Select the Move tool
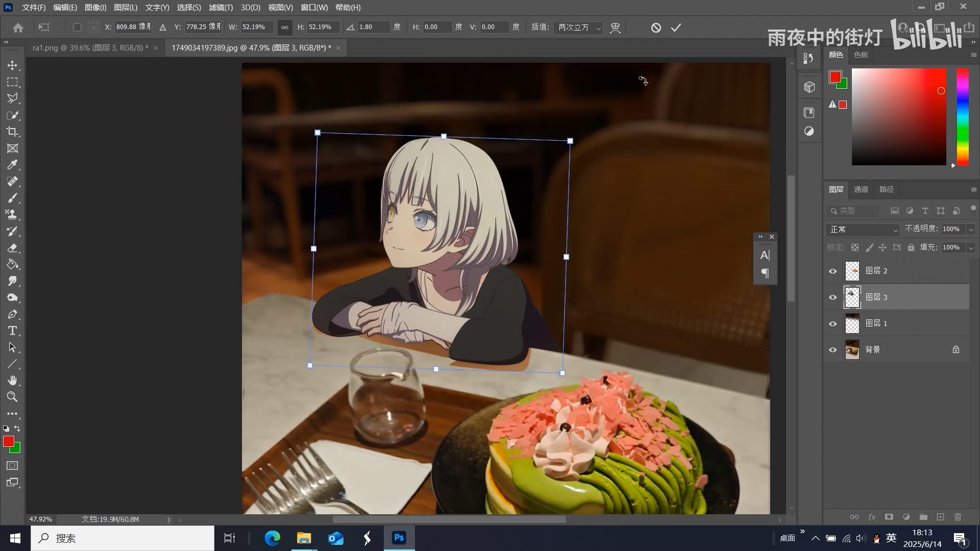 pos(12,65)
